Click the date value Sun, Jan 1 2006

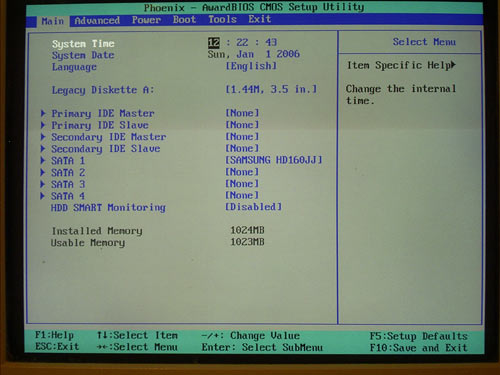click(x=254, y=54)
